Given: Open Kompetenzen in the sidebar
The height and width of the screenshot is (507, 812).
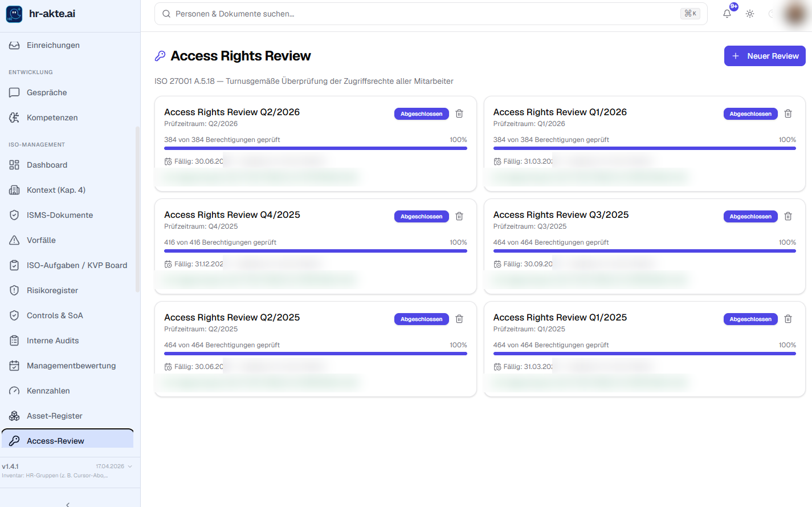Looking at the screenshot, I should tap(68, 117).
